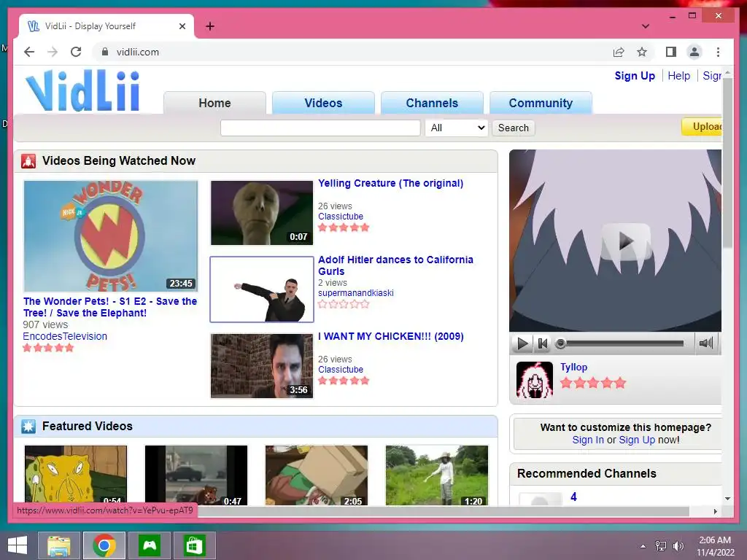Open recommended channel named 4

point(573,497)
